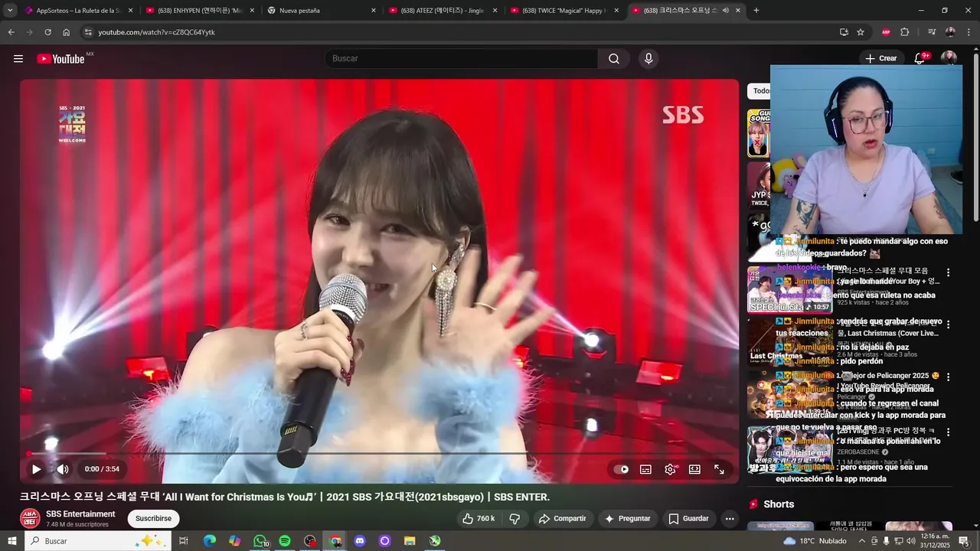
Task: Like the video showing 760 k likes
Action: [479, 518]
